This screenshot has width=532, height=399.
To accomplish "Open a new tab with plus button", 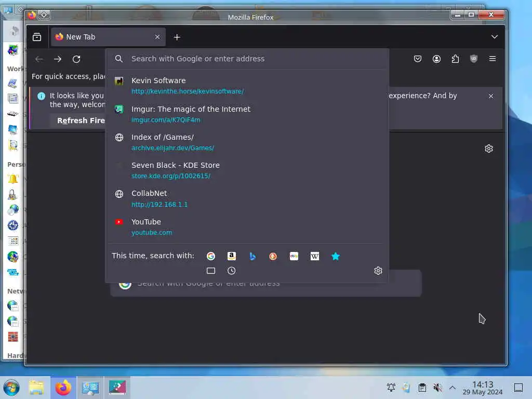I will tap(177, 37).
